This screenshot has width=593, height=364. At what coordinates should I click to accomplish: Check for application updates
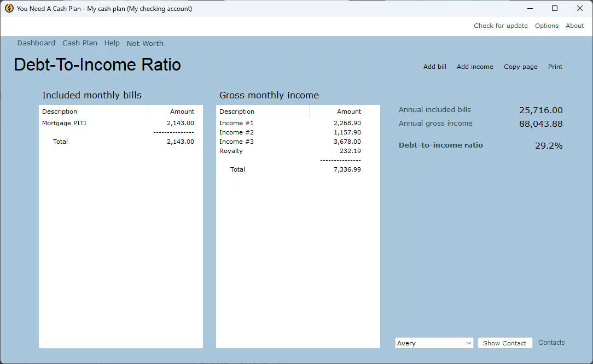click(x=501, y=26)
